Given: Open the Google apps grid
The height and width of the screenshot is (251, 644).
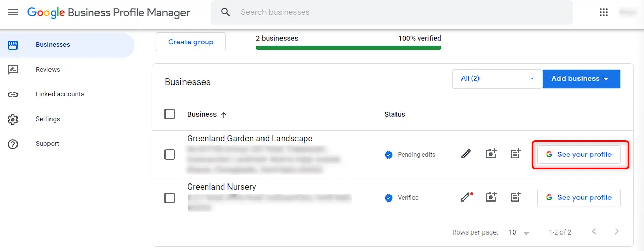Looking at the screenshot, I should 604,12.
